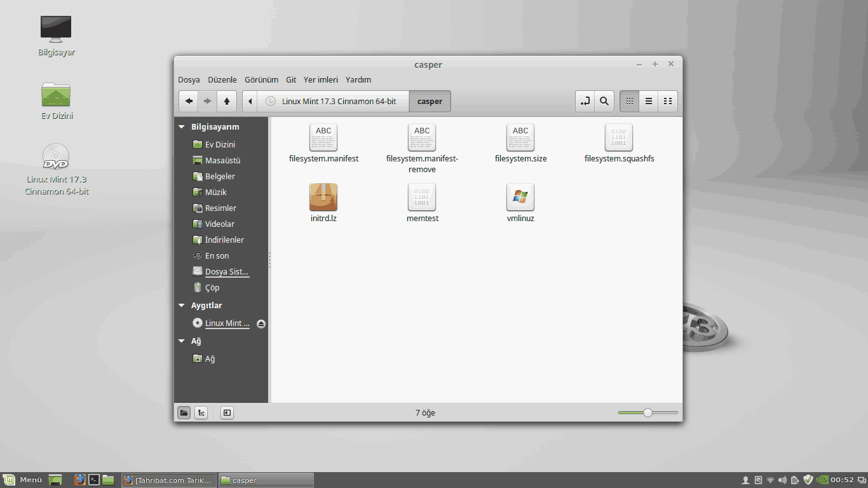Collapse the Bilgisayarım sidebar section
The image size is (868, 488).
182,127
